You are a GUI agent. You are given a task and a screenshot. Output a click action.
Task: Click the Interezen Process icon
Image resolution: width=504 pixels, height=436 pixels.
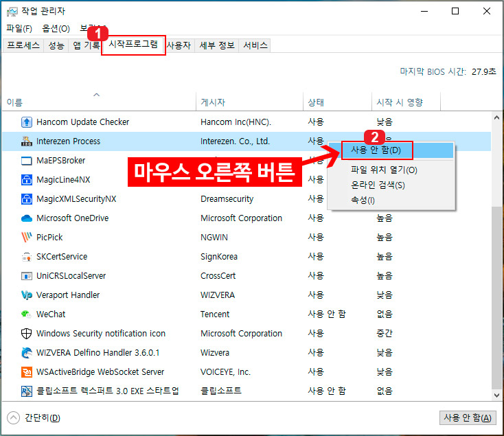[26, 141]
